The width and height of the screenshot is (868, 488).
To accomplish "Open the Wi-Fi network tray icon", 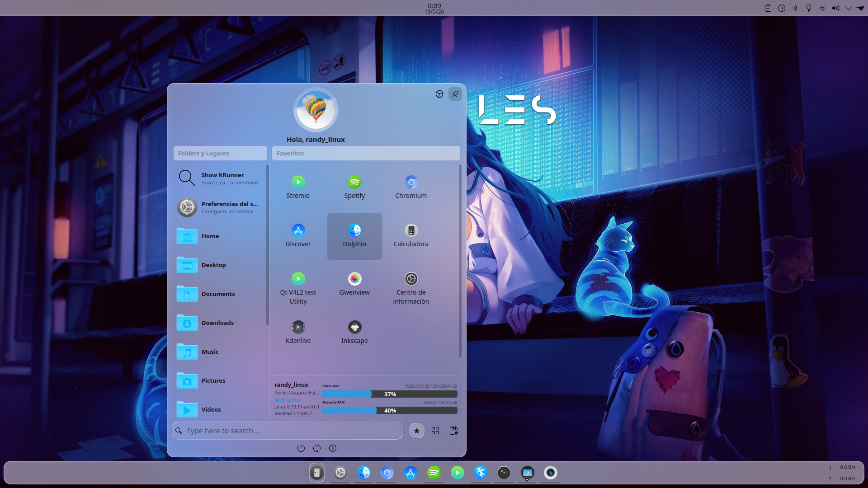I will coord(822,8).
